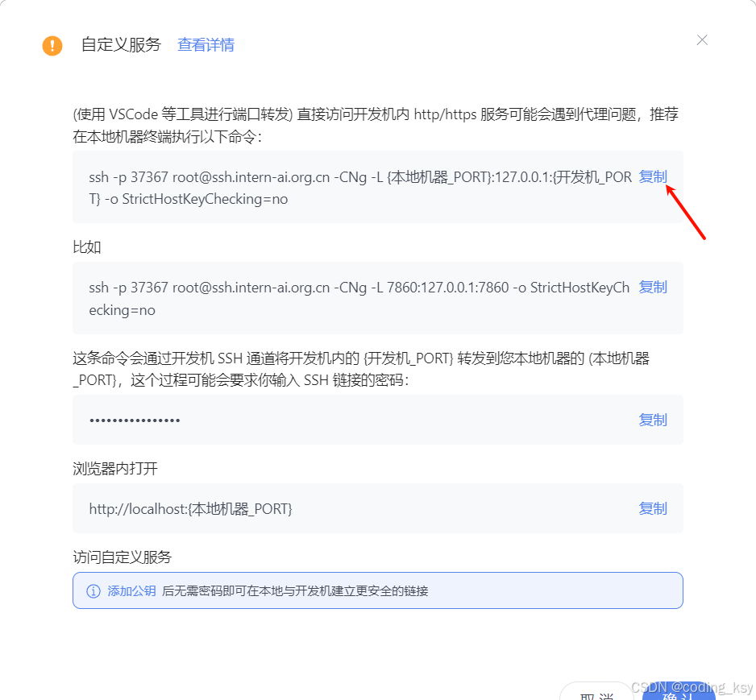Click the http://localhost URL text
This screenshot has width=756, height=700.
(190, 509)
